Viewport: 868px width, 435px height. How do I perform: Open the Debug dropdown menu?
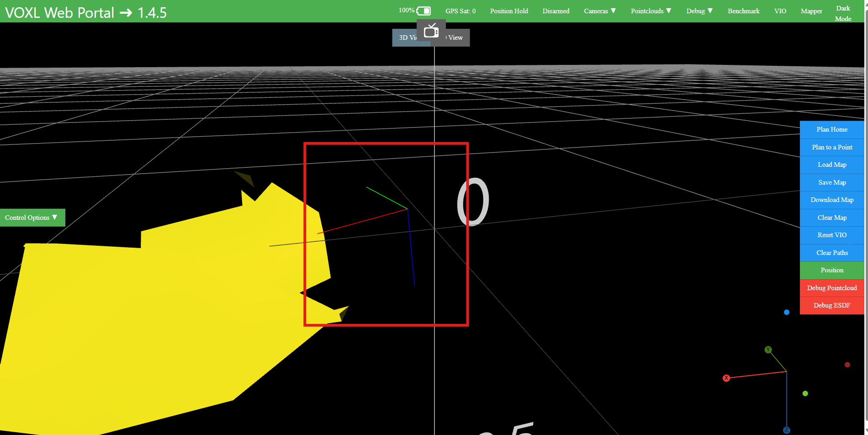pyautogui.click(x=699, y=11)
